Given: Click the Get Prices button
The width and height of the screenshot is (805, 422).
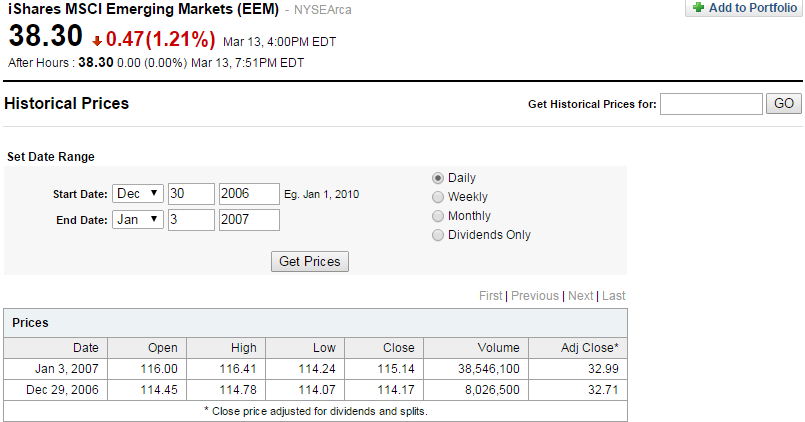Looking at the screenshot, I should tap(310, 261).
